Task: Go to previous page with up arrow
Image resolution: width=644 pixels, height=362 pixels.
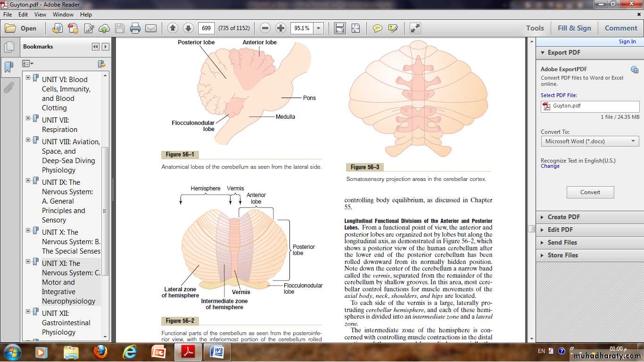Action: [x=173, y=28]
